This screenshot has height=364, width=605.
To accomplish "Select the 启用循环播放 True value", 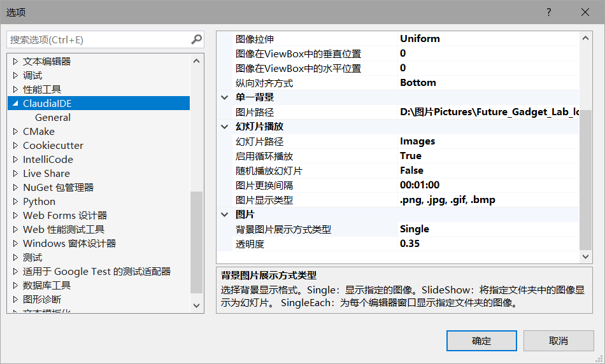I will point(411,156).
